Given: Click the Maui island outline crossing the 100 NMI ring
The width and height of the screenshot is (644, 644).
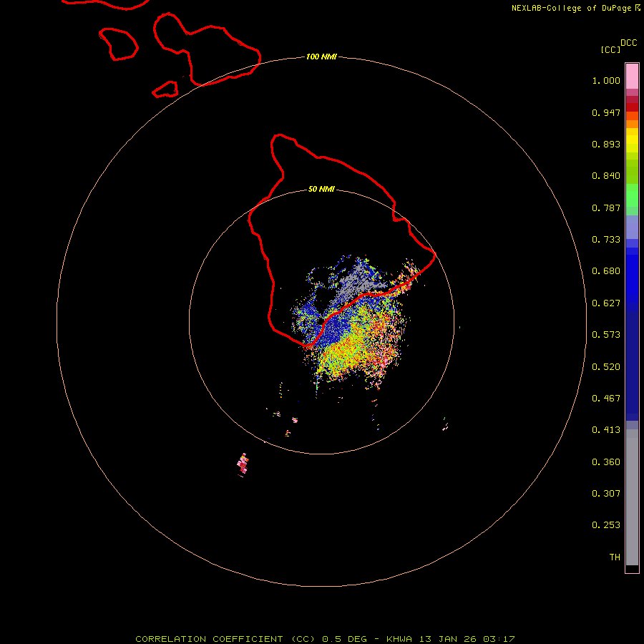Looking at the screenshot, I should 207,49.
